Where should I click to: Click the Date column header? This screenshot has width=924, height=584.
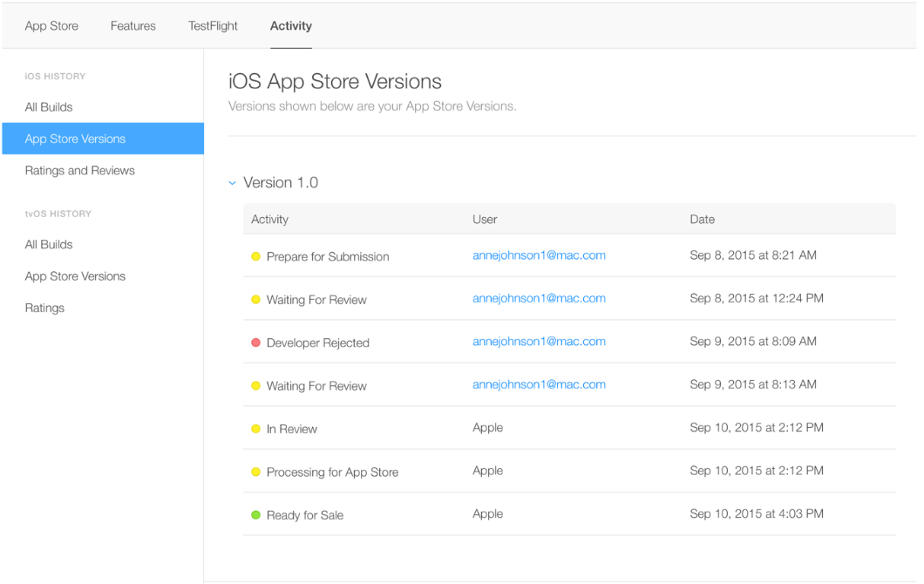point(702,219)
